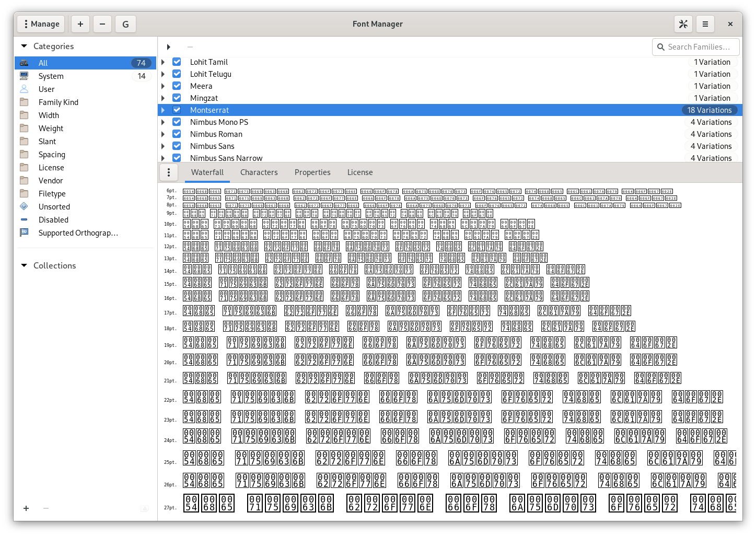Viewport: 756px width, 536px height.
Task: Expand the Lohit Telugu family row
Action: (x=163, y=74)
